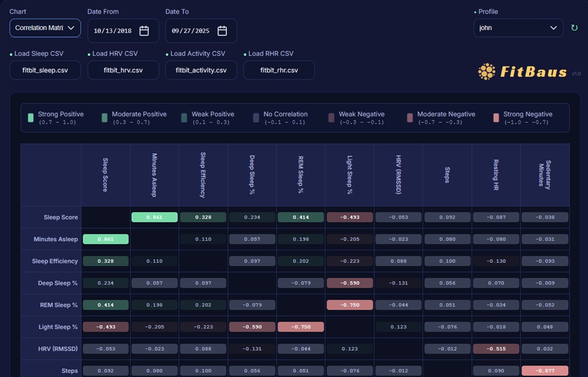
Task: Expand the Chart type dropdown
Action: point(45,28)
